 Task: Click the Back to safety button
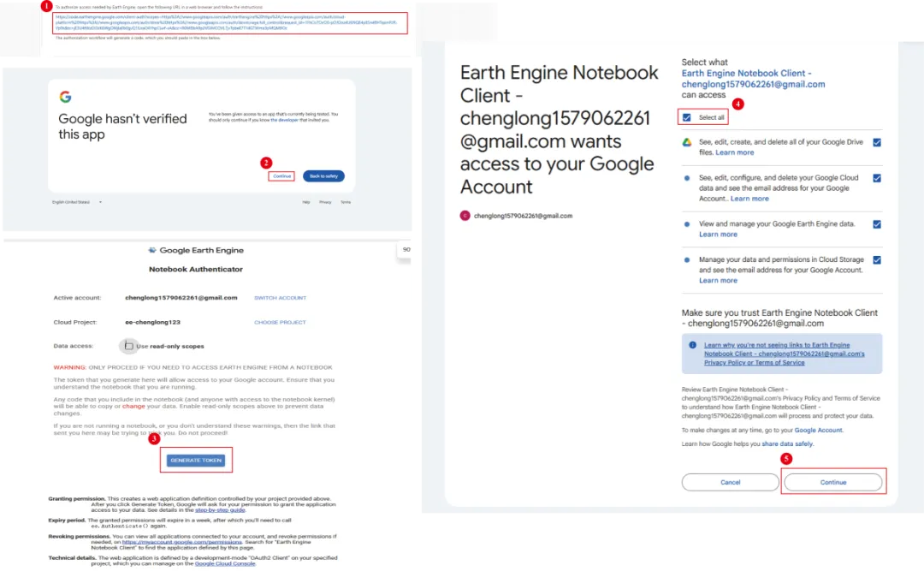coord(323,175)
